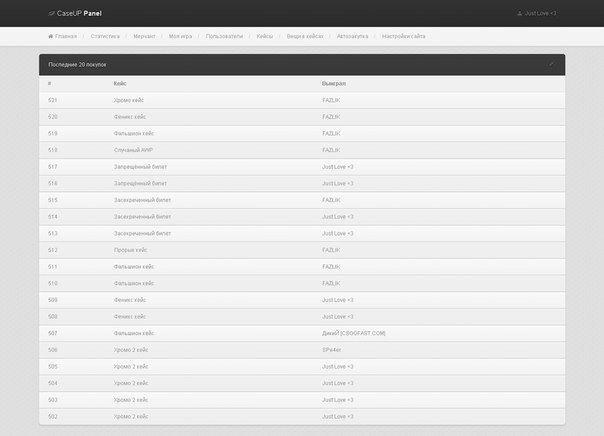Open the Вещи в кейсах section

(304, 36)
